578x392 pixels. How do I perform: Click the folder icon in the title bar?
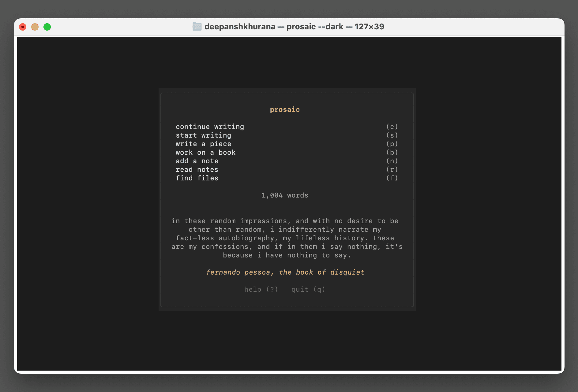click(197, 26)
